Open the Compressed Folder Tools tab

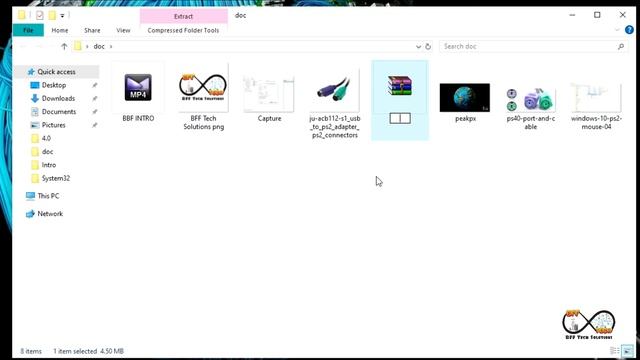183,30
